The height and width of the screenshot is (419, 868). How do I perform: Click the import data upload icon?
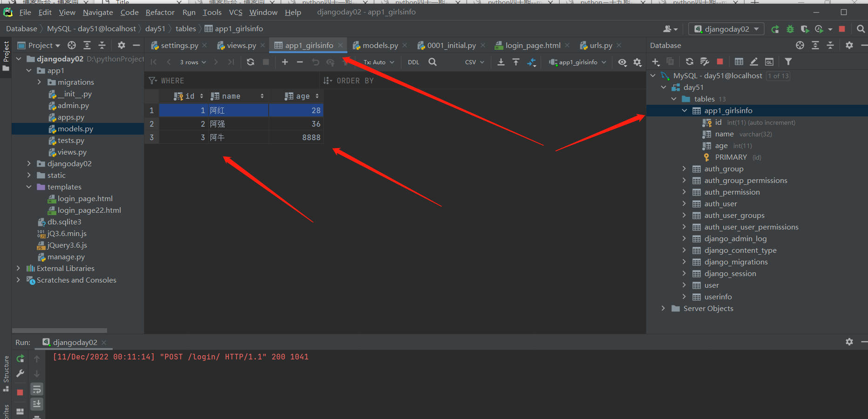click(x=516, y=62)
